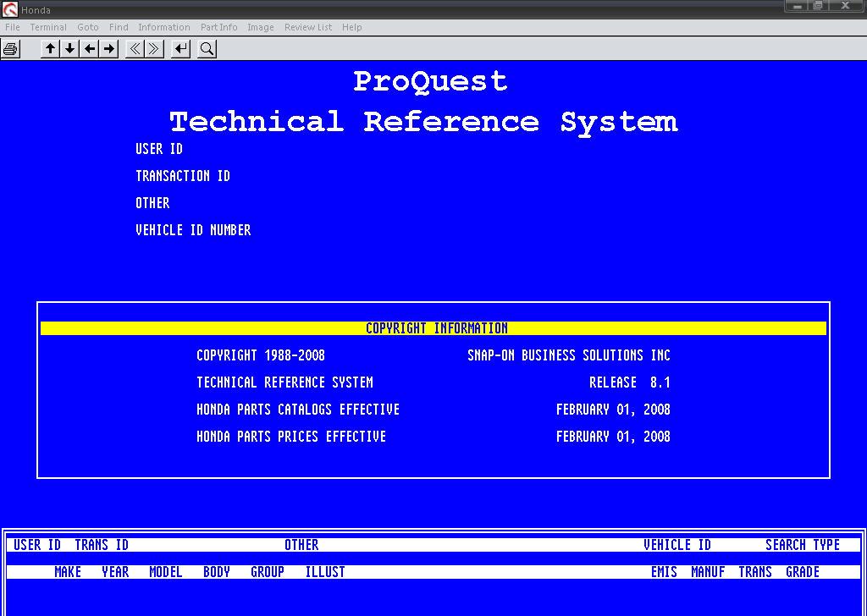Click the MANUF column header

point(708,572)
